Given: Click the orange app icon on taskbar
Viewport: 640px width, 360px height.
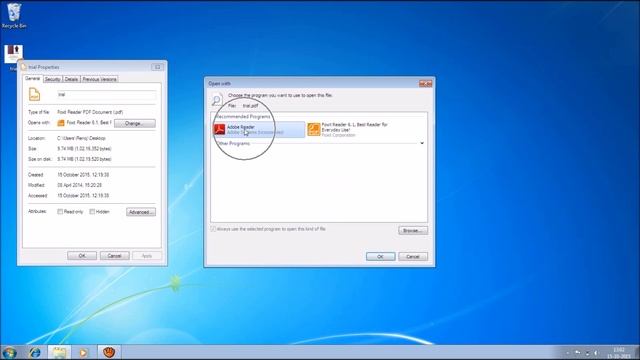Looking at the screenshot, I should pyautogui.click(x=109, y=352).
